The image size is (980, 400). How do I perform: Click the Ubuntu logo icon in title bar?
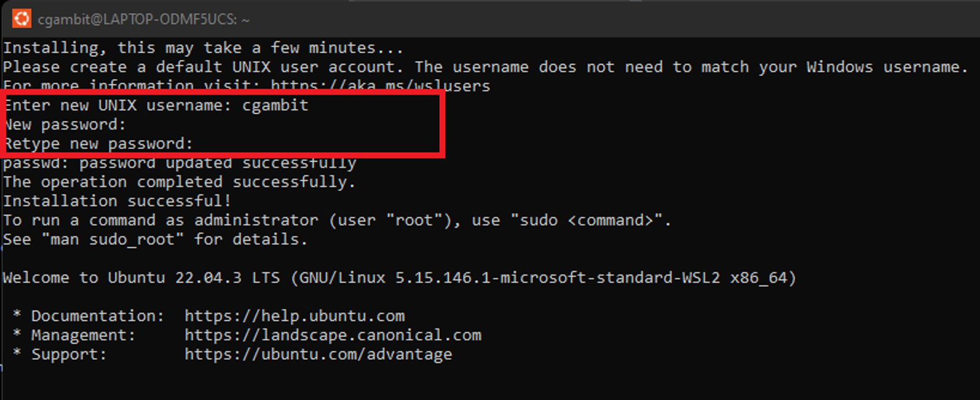point(22,19)
